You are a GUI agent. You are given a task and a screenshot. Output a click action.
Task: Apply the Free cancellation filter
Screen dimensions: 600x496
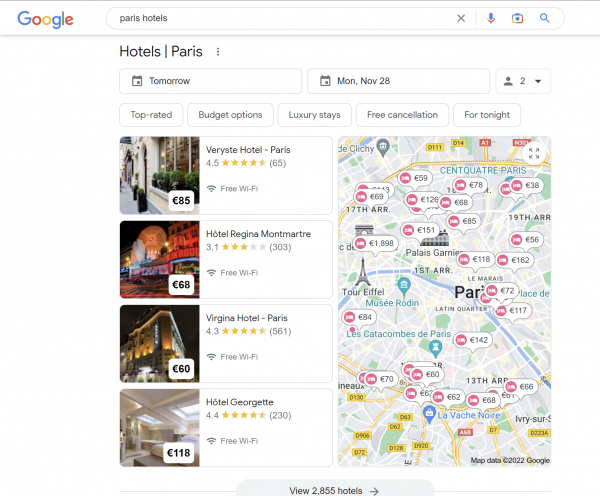click(402, 115)
